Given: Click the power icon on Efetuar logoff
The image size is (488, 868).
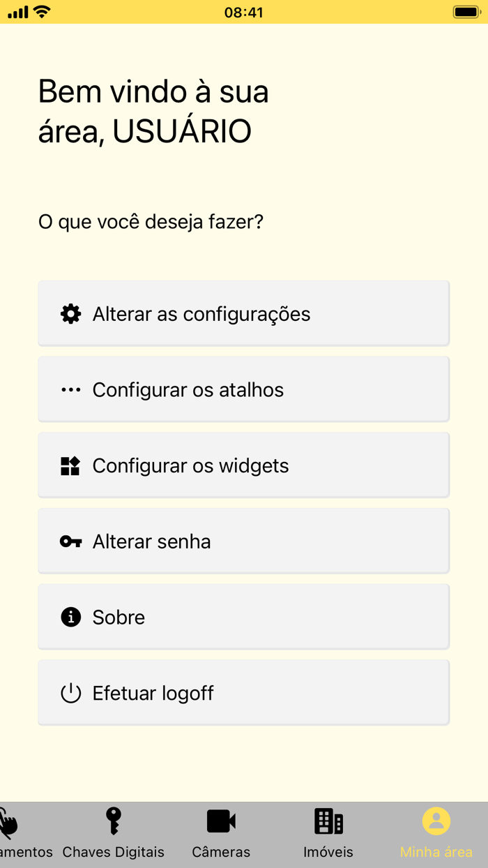Looking at the screenshot, I should (x=70, y=693).
